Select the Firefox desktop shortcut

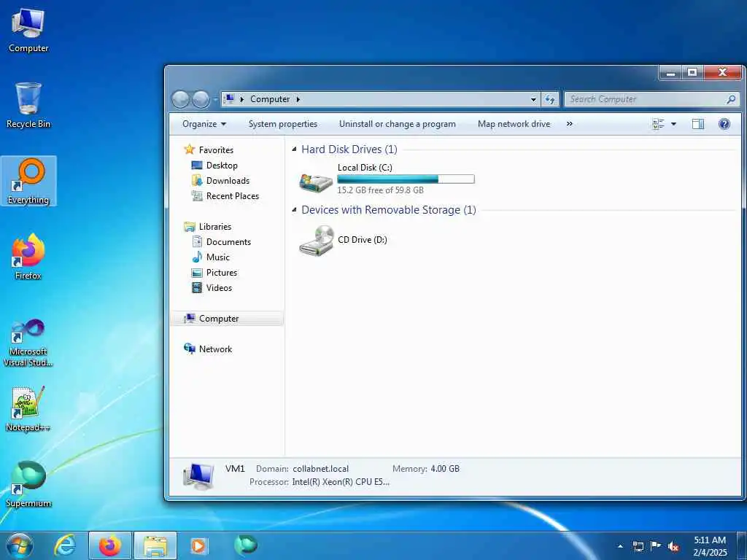click(x=28, y=257)
